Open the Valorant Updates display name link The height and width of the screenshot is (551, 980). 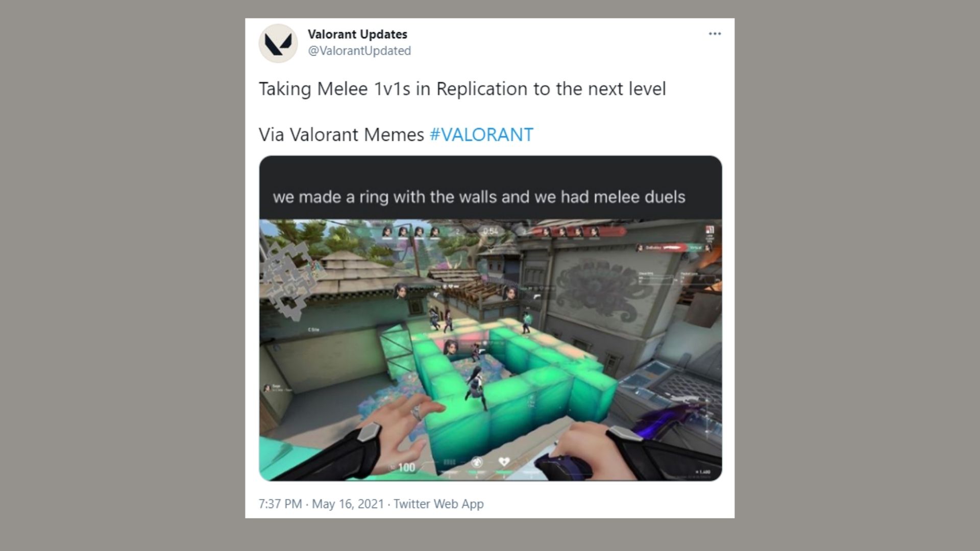coord(357,34)
